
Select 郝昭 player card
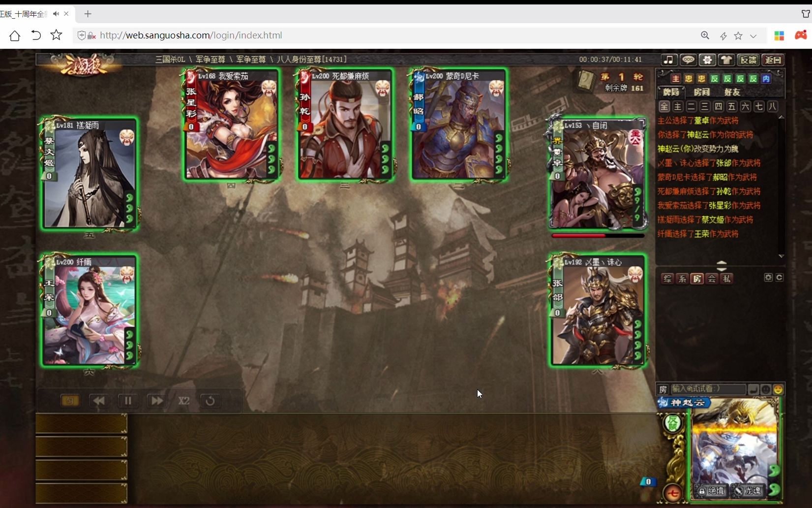pos(459,125)
